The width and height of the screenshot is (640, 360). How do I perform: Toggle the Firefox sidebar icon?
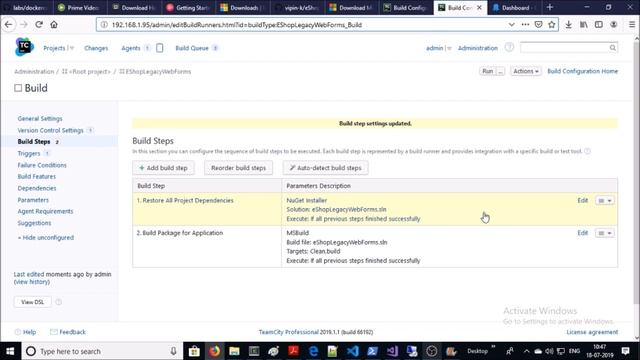(x=599, y=24)
